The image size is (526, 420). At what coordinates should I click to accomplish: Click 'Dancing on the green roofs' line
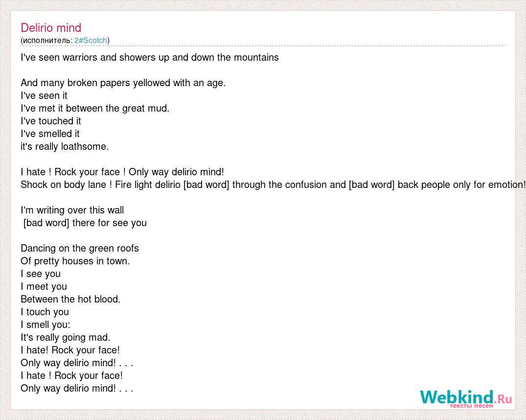tap(79, 249)
